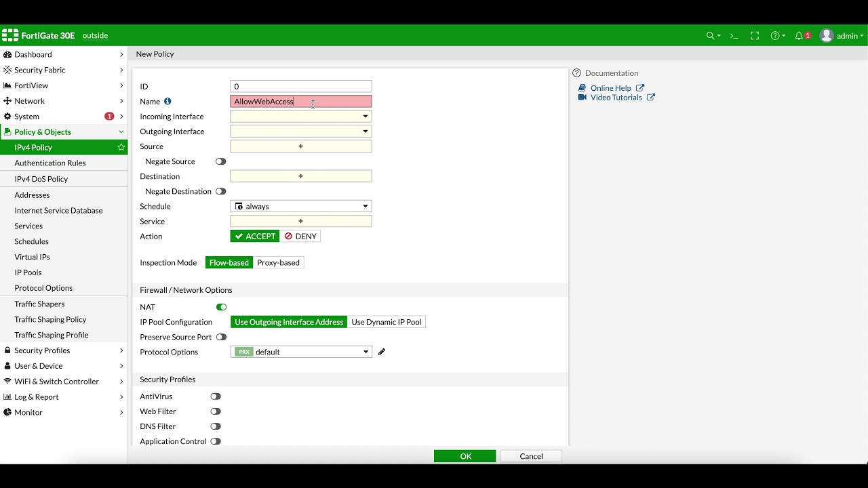Click the System alert badge
The image size is (868, 488).
(x=109, y=117)
